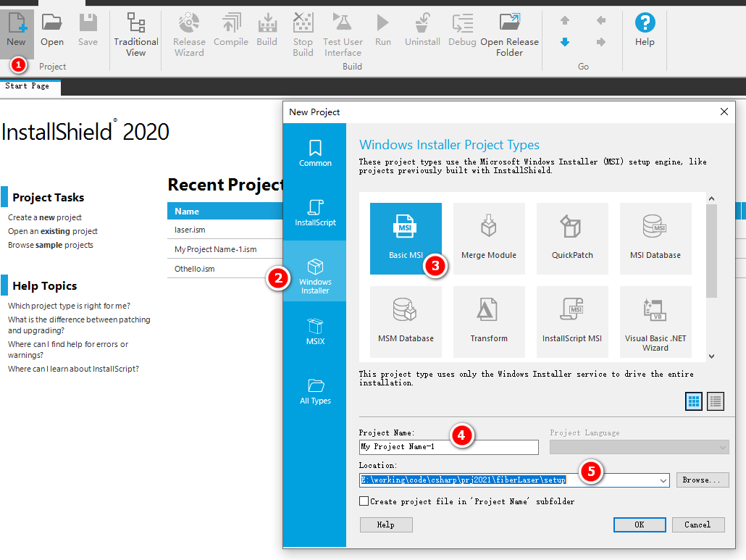Open an existing project via Open icon
This screenshot has width=746, height=560.
[x=52, y=30]
